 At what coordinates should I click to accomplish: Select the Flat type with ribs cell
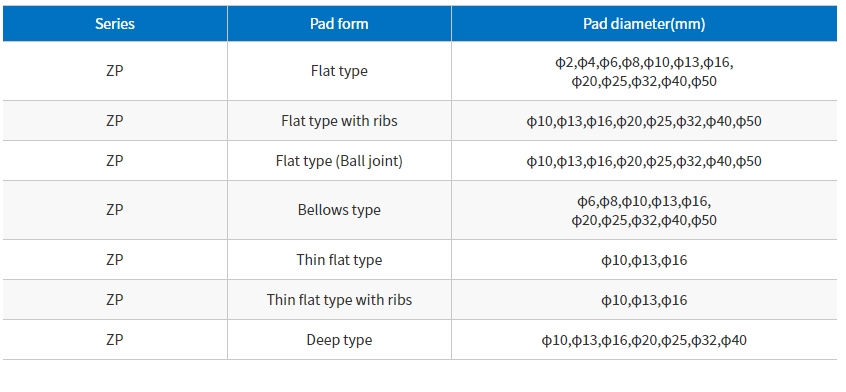click(339, 121)
